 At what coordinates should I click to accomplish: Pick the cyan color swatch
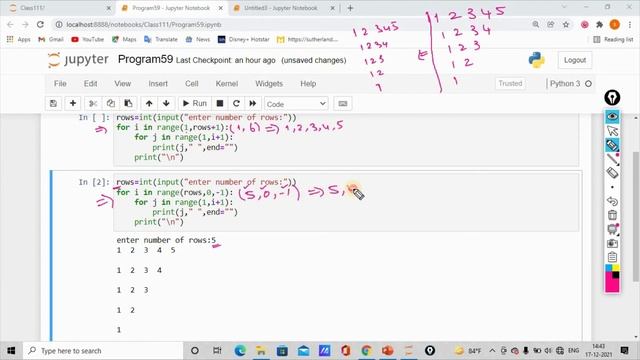[609, 268]
